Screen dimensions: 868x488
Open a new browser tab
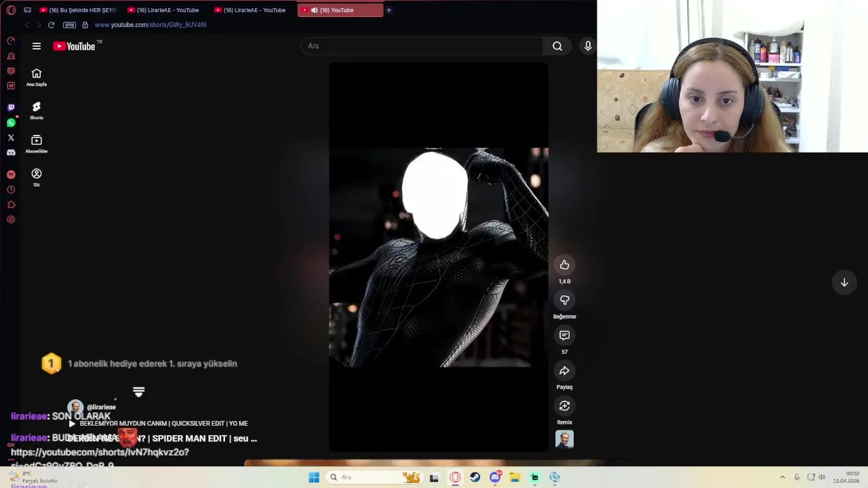click(x=389, y=10)
